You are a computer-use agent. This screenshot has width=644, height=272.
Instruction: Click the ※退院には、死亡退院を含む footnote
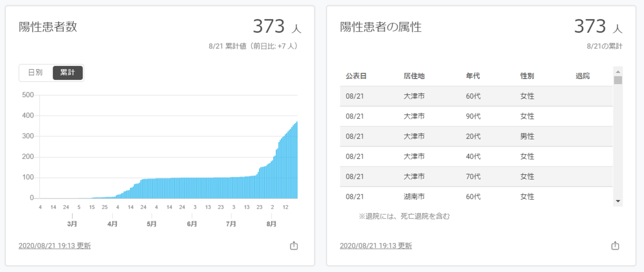[x=404, y=217]
